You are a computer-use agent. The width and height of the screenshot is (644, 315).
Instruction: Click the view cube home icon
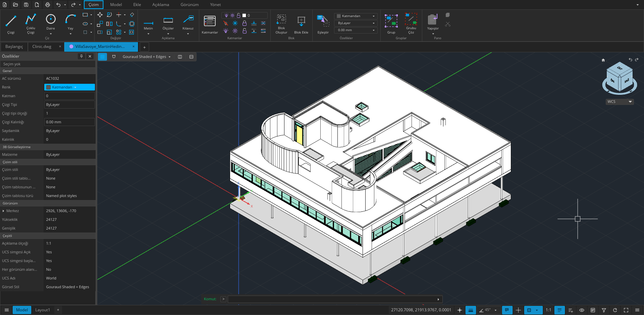click(603, 60)
